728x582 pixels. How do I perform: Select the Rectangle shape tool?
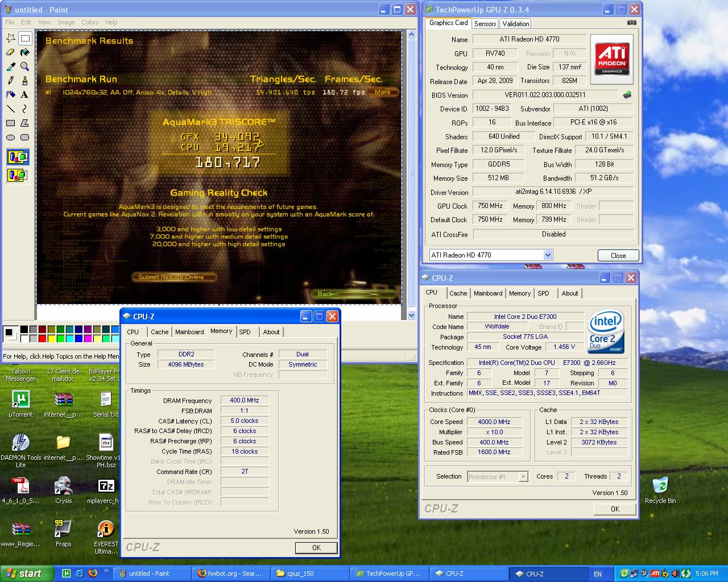(10, 123)
